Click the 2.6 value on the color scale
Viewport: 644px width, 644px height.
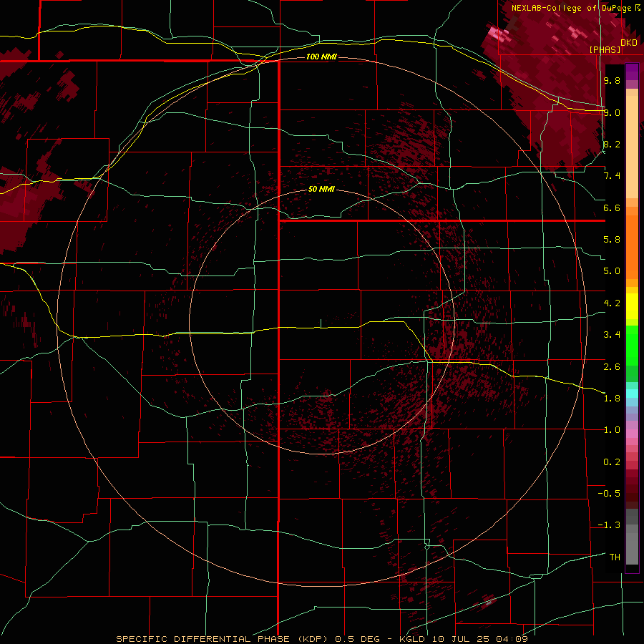(612, 367)
